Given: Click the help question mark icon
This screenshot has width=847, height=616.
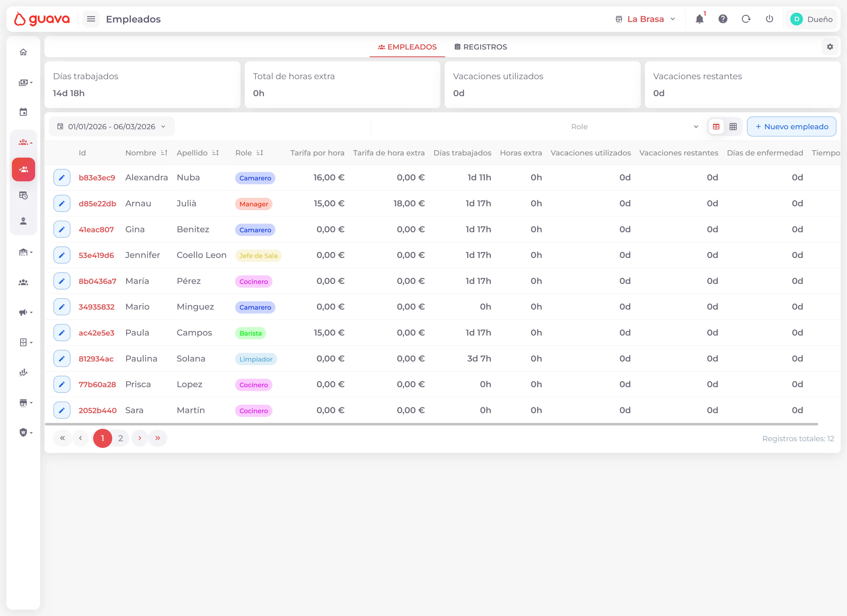Looking at the screenshot, I should click(x=723, y=19).
